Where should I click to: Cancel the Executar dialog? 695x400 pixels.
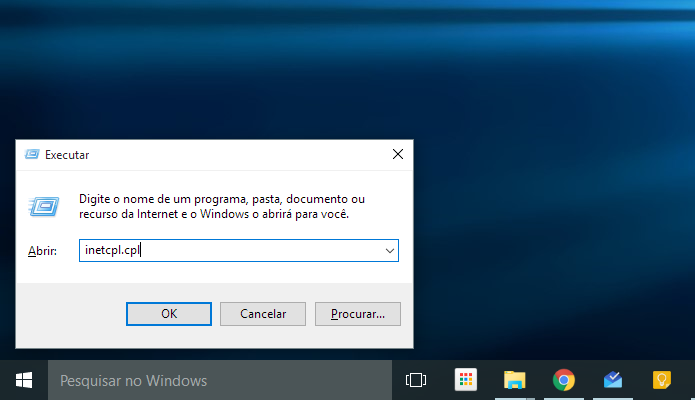tap(263, 314)
